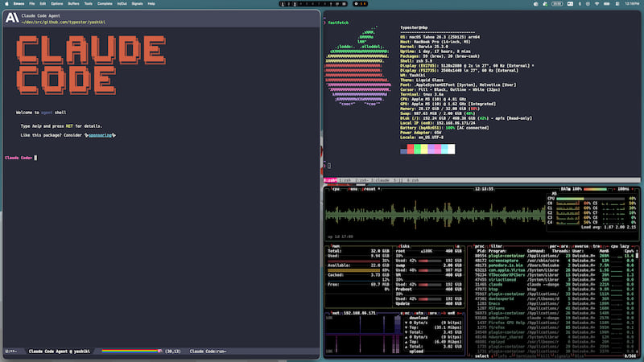Select the firefox process row
The image size is (644, 362).
(x=554, y=327)
